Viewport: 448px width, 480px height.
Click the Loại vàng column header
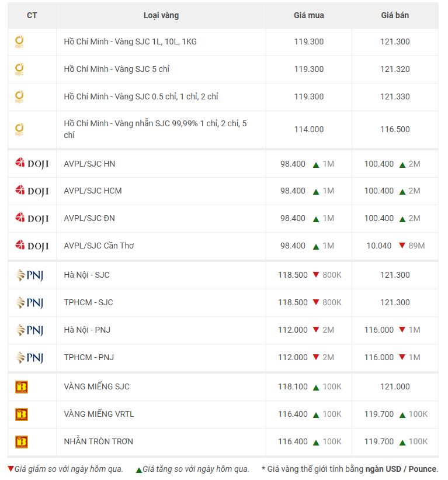(x=161, y=15)
